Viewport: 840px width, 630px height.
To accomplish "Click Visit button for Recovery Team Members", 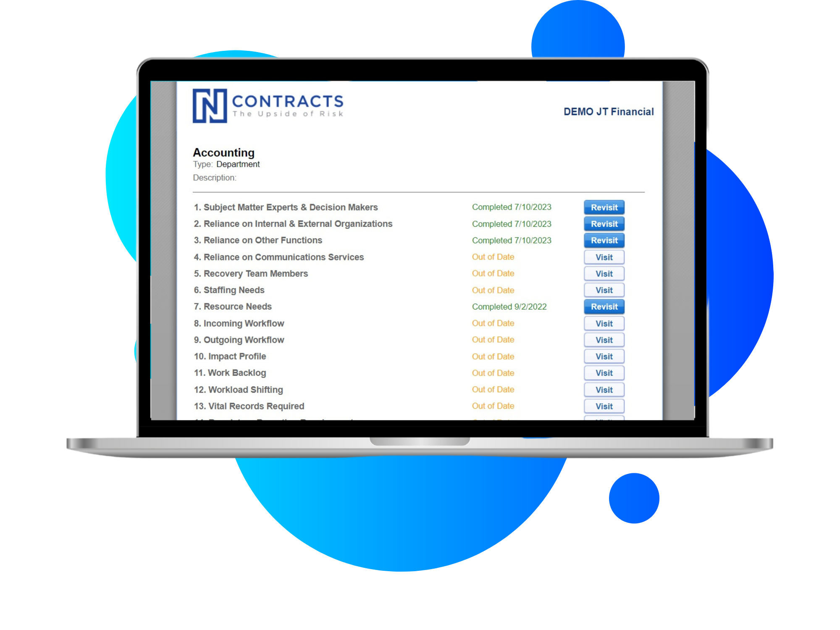I will (x=603, y=274).
